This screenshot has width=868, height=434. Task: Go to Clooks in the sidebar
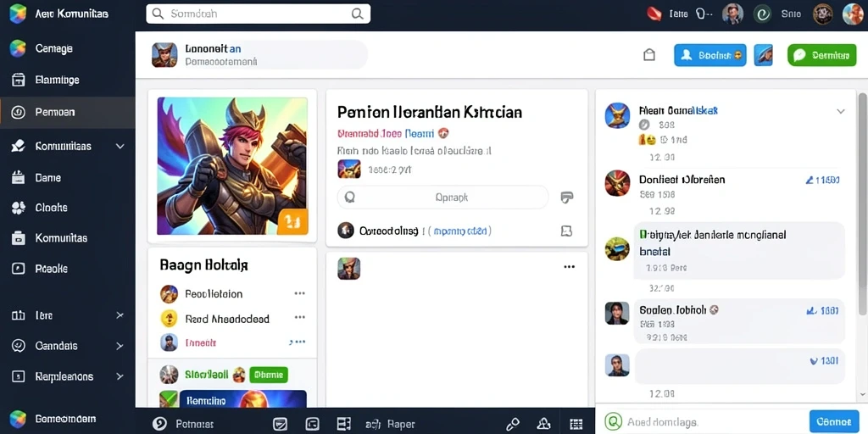[51, 208]
